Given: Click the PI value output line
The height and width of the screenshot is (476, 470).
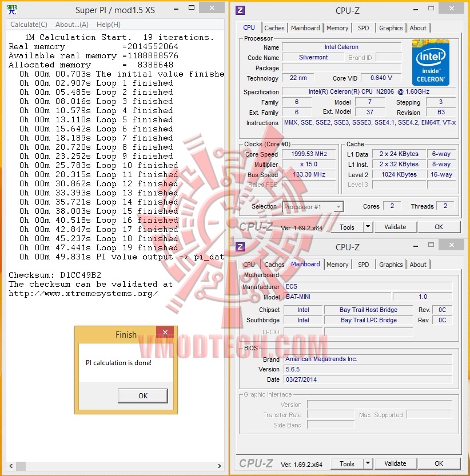Looking at the screenshot, I should coord(122,257).
